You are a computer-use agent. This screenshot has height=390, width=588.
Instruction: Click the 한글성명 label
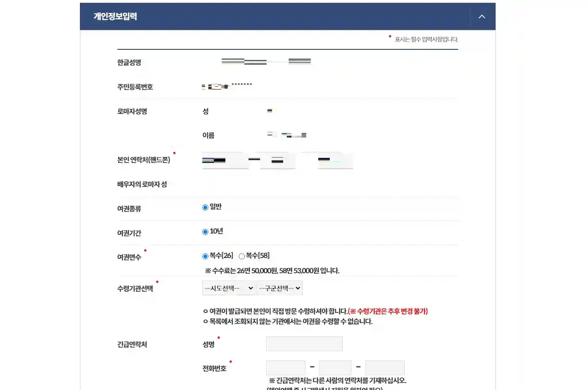129,62
